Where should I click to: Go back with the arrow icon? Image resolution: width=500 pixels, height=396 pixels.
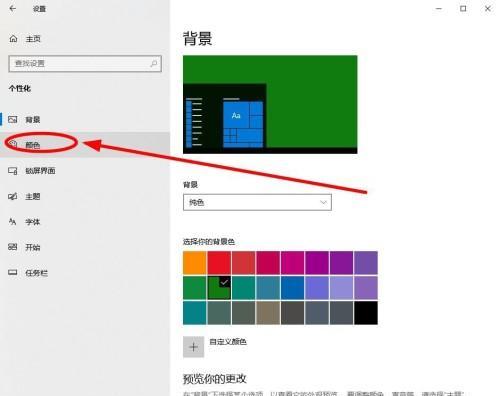[x=13, y=9]
